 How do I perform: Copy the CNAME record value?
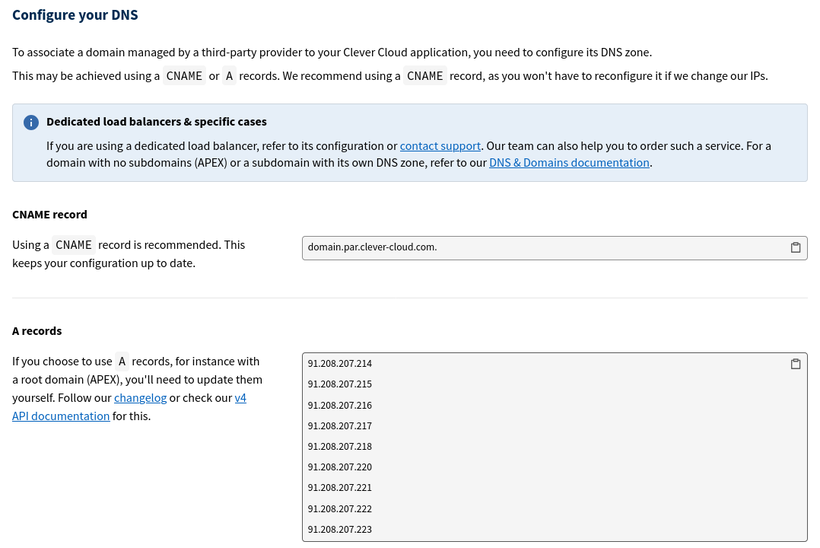click(x=795, y=248)
